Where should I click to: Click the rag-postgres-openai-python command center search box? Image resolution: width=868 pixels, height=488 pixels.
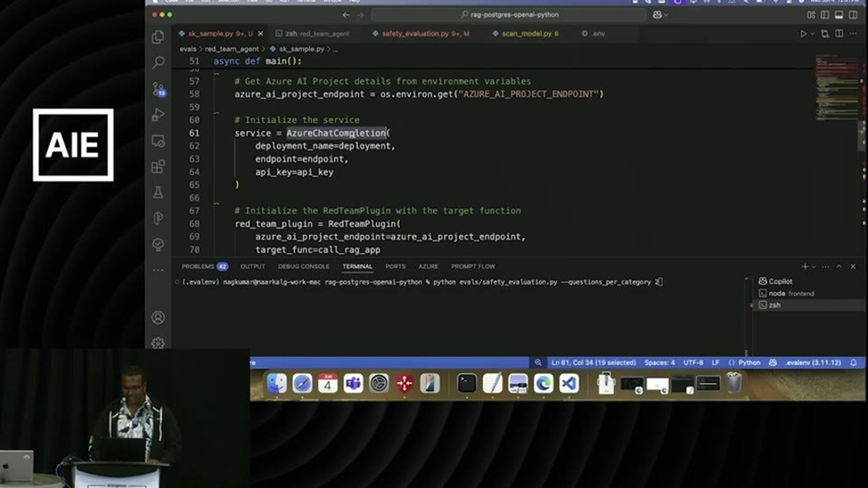(x=509, y=14)
